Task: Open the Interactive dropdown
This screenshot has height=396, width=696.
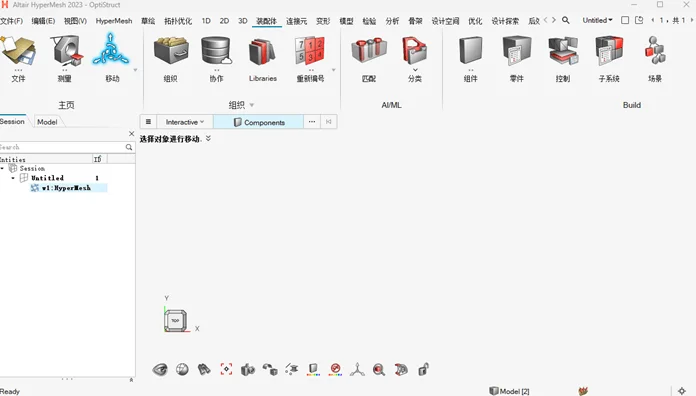Action: (x=185, y=122)
